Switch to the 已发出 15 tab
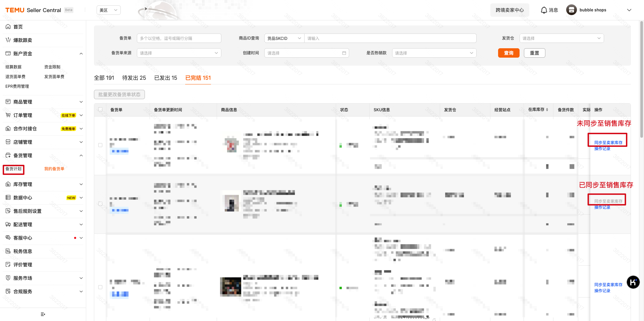Image resolution: width=644 pixels, height=321 pixels. (x=165, y=78)
